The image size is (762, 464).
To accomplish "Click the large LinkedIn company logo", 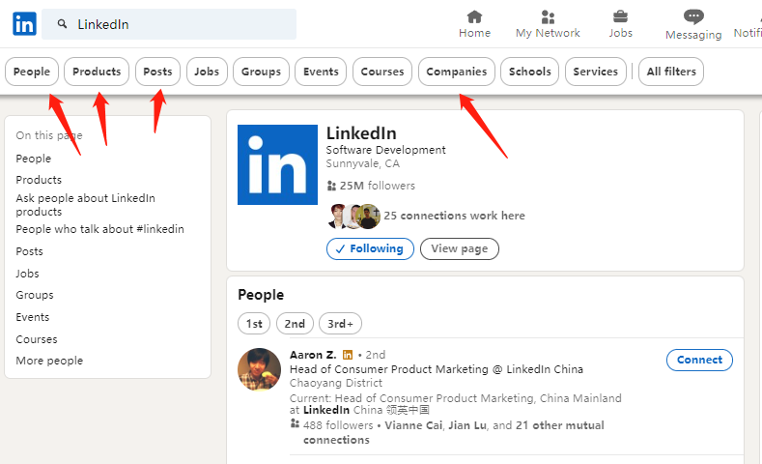I will pyautogui.click(x=277, y=165).
